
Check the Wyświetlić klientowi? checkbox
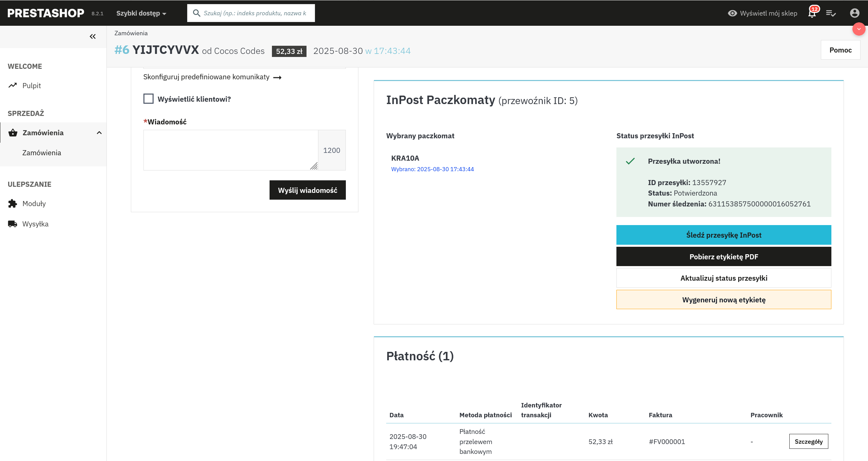[149, 99]
